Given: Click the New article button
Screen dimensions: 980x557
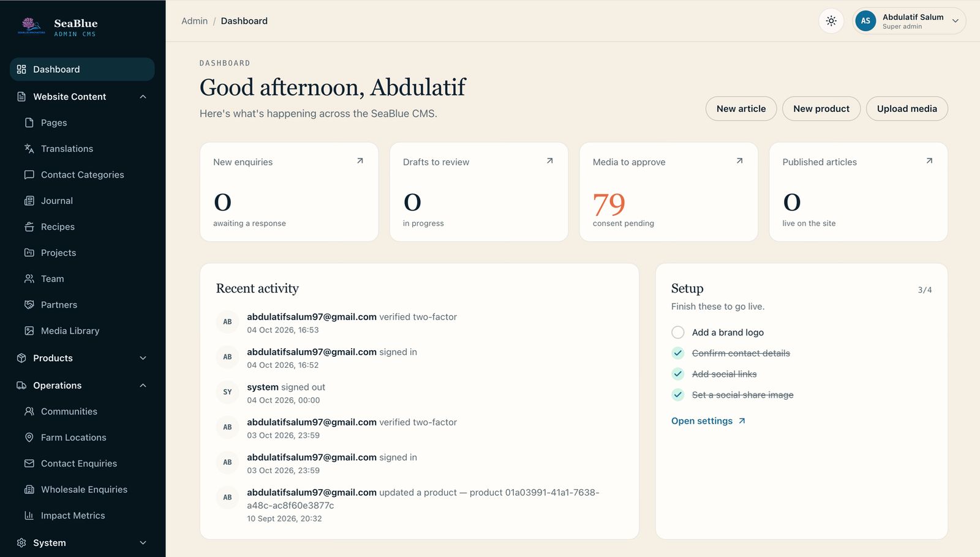Looking at the screenshot, I should pos(741,108).
